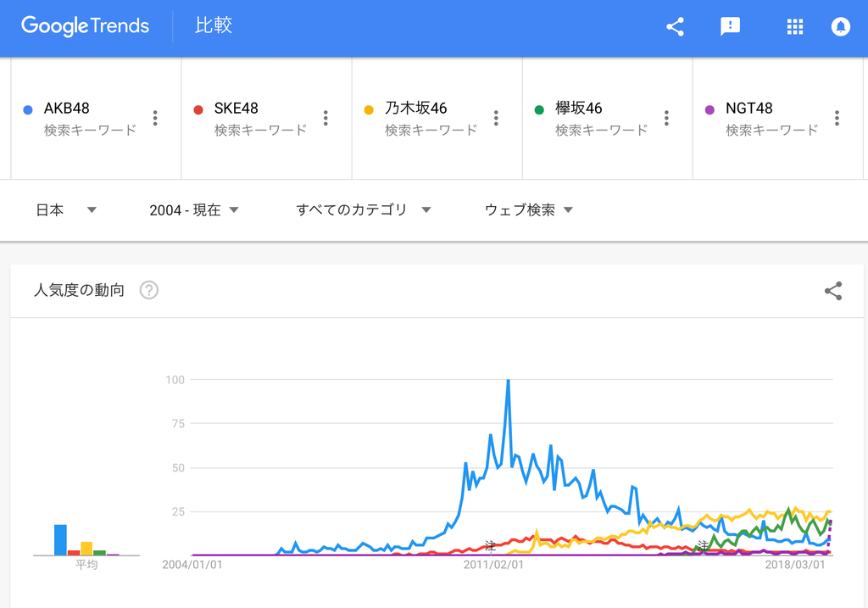868x608 pixels.
Task: Expand the 日本 region dropdown
Action: 66,209
